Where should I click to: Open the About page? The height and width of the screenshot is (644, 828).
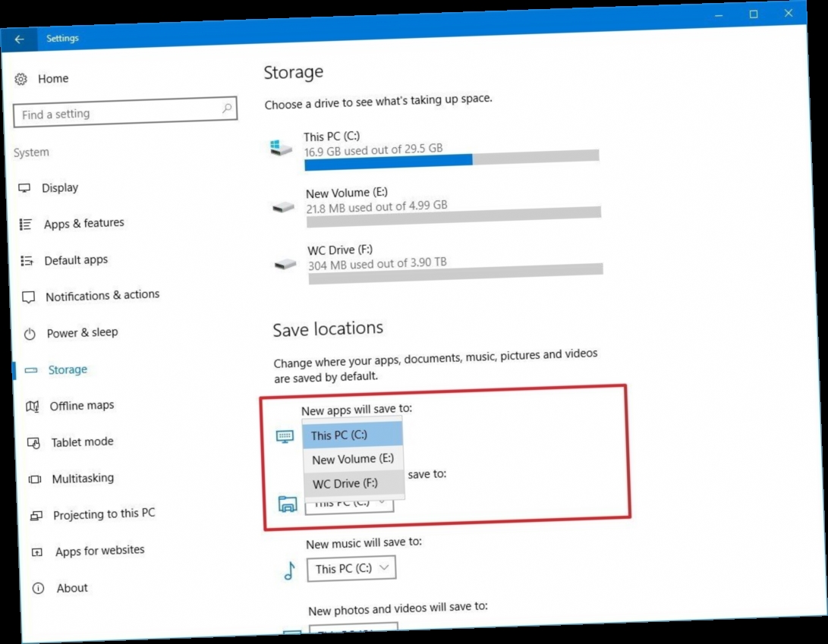point(72,587)
